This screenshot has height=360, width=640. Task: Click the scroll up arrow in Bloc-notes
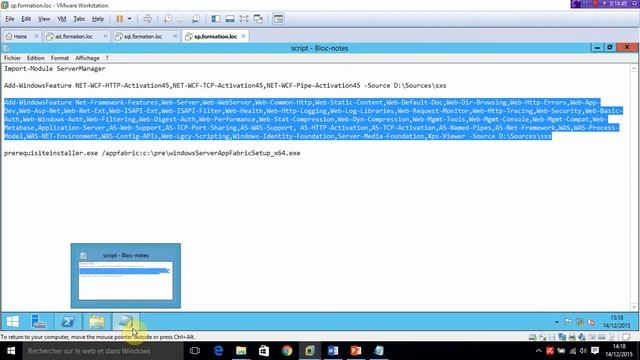tap(634, 68)
